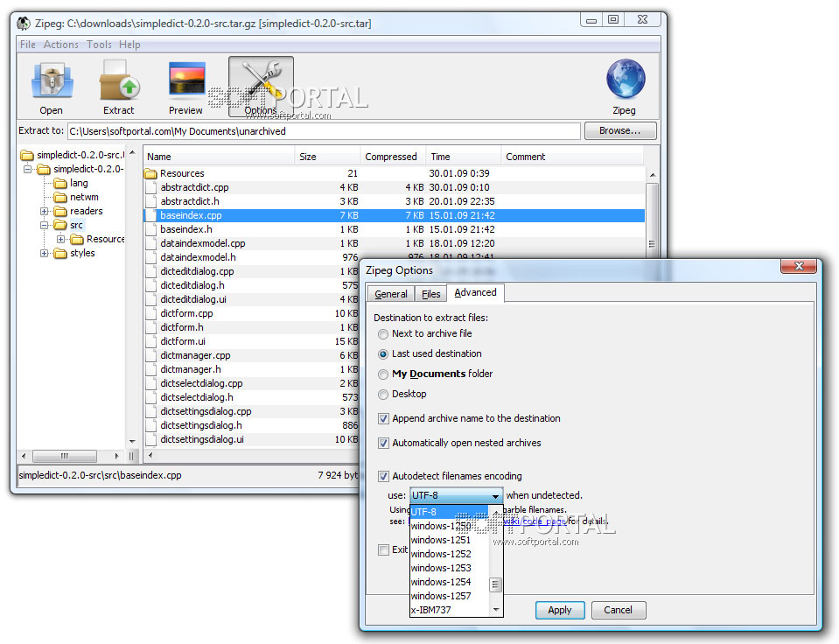
Task: Select Last used destination radio button
Action: point(383,353)
